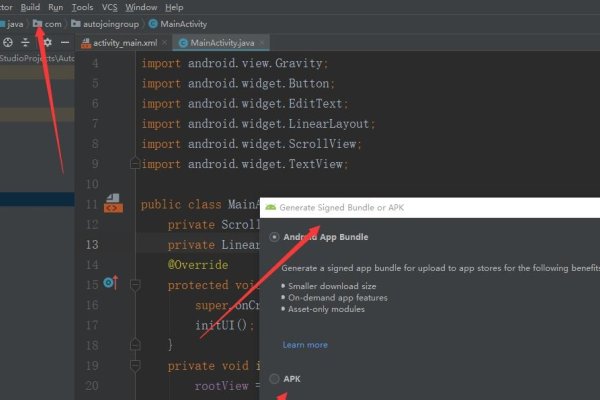Click the override gutter icon on line 15
The height and width of the screenshot is (400, 600).
click(110, 284)
